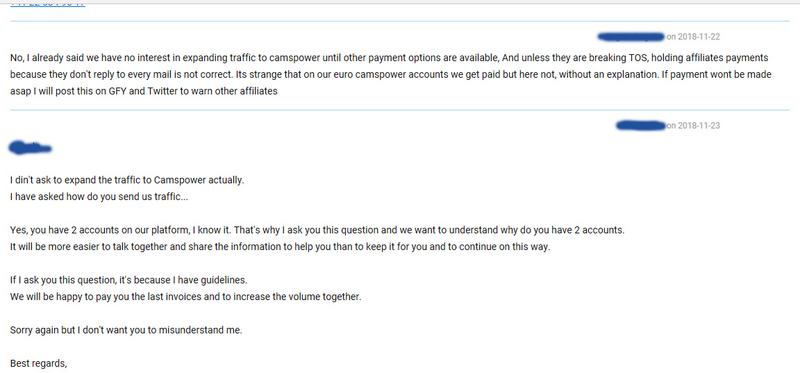The height and width of the screenshot is (373, 800).
Task: Click the redacted sender name beside 2018-11-23
Action: point(641,126)
